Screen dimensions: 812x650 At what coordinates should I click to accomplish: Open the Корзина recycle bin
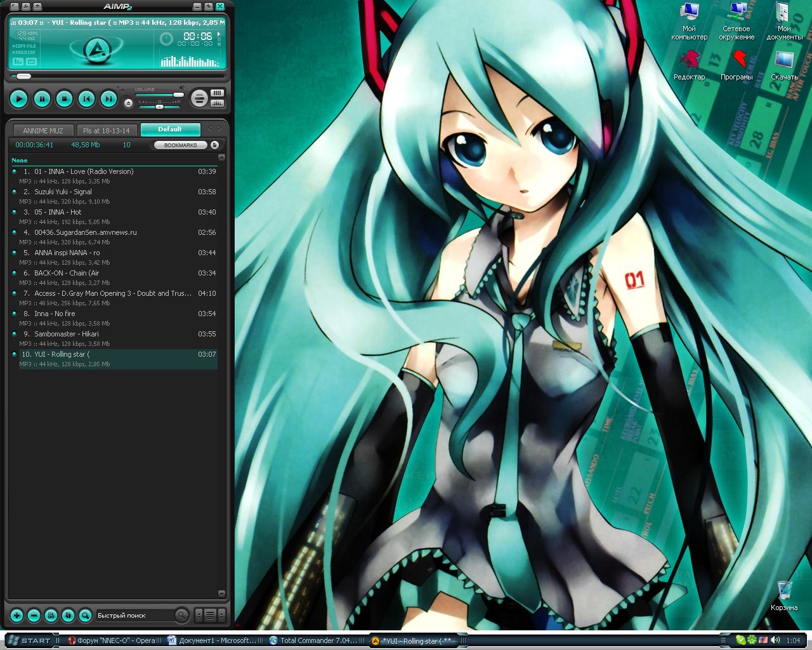tap(784, 595)
